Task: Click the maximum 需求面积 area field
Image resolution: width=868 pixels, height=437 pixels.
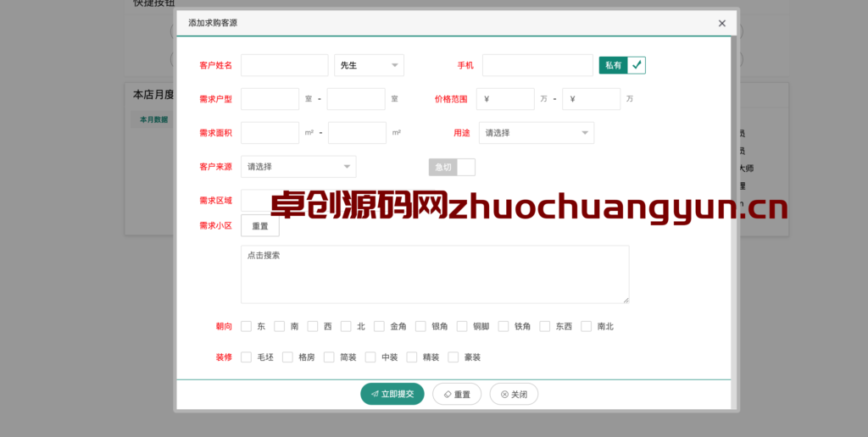Action: coord(357,133)
